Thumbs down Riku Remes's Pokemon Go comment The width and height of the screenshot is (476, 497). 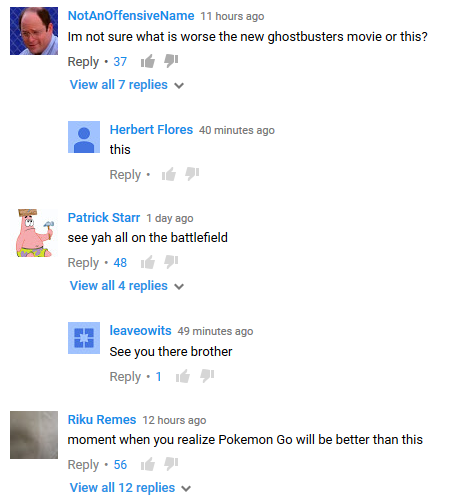pos(171,464)
